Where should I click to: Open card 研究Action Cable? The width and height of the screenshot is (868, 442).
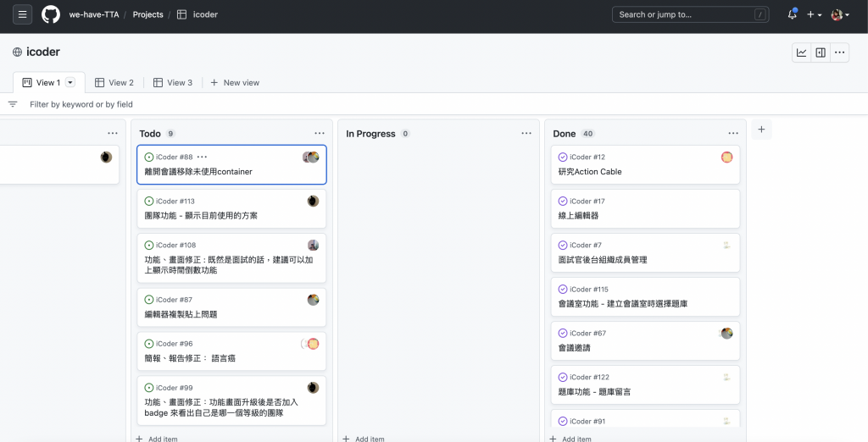(x=590, y=172)
